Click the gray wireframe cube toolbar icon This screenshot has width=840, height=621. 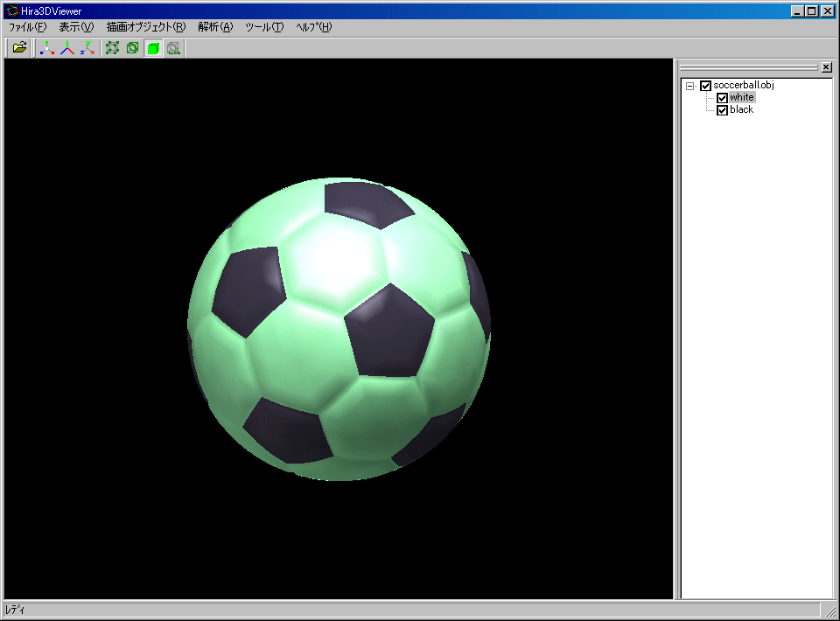173,47
